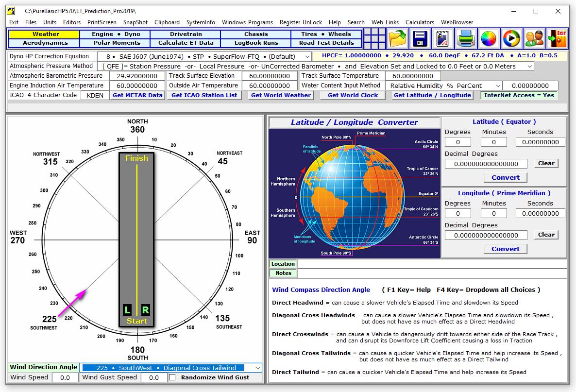Click the Notes text field
This screenshot has width=576, height=392.
(432, 273)
